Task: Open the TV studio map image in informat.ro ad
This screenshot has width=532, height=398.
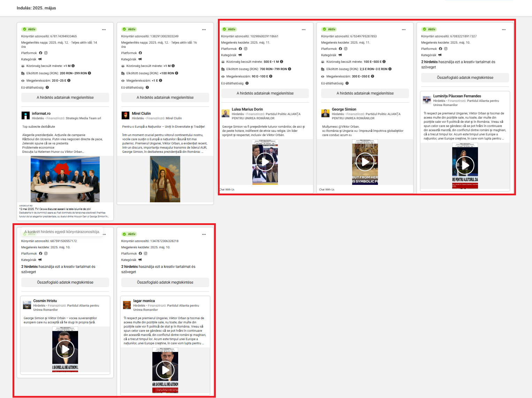Action: [65, 179]
